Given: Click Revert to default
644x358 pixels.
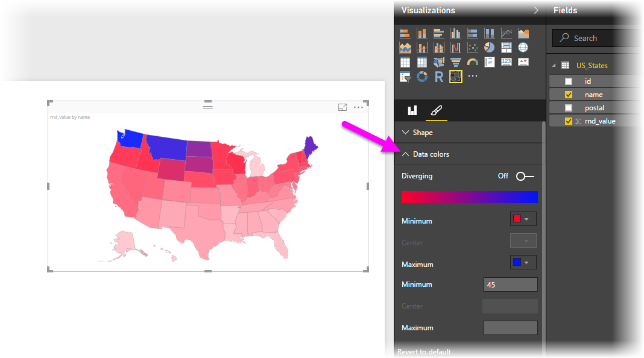Looking at the screenshot, I should [424, 351].
